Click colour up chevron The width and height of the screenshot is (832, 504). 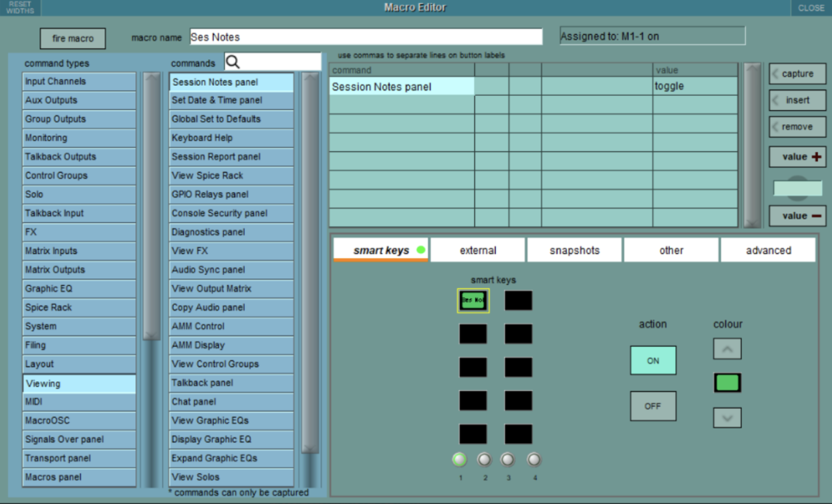coord(727,349)
